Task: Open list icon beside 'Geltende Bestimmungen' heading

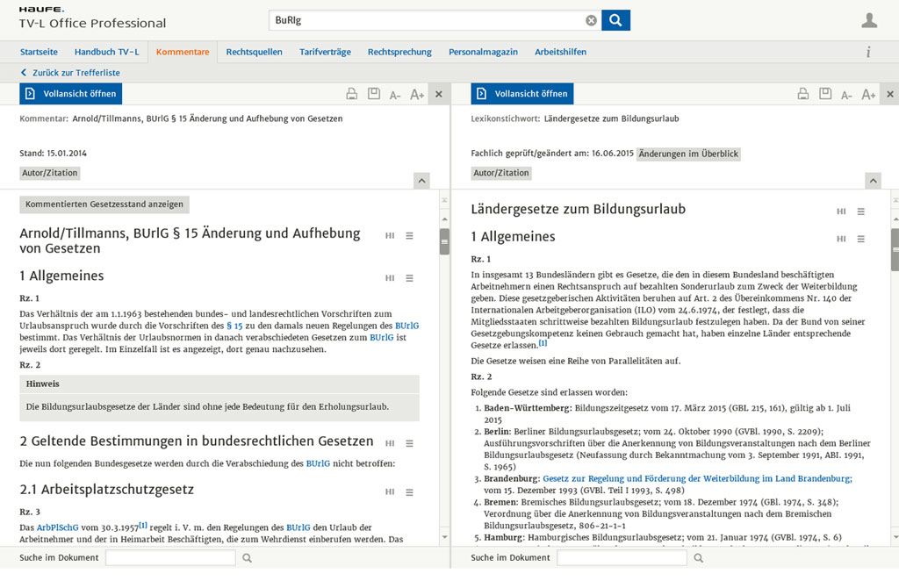Action: pyautogui.click(x=409, y=443)
